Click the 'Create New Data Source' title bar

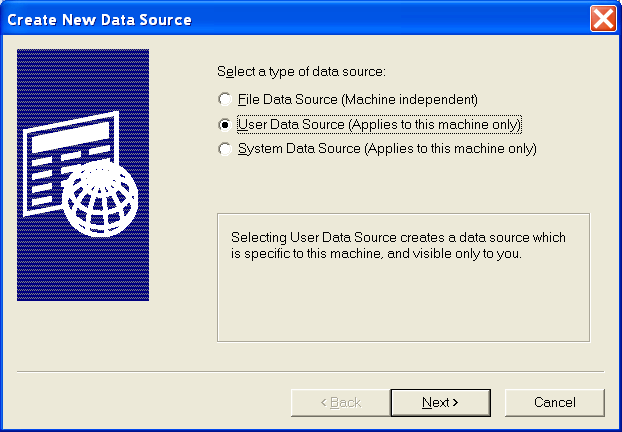(294, 19)
